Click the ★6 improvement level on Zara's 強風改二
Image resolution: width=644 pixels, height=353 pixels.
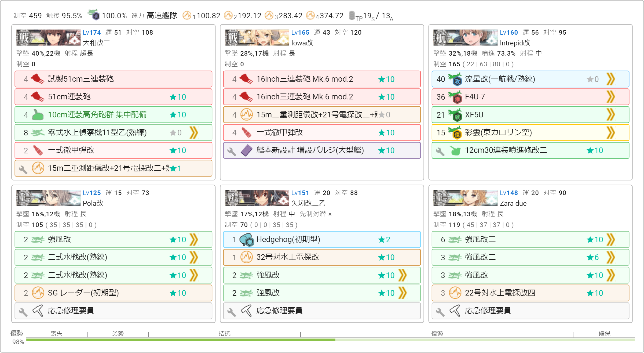pyautogui.click(x=593, y=257)
